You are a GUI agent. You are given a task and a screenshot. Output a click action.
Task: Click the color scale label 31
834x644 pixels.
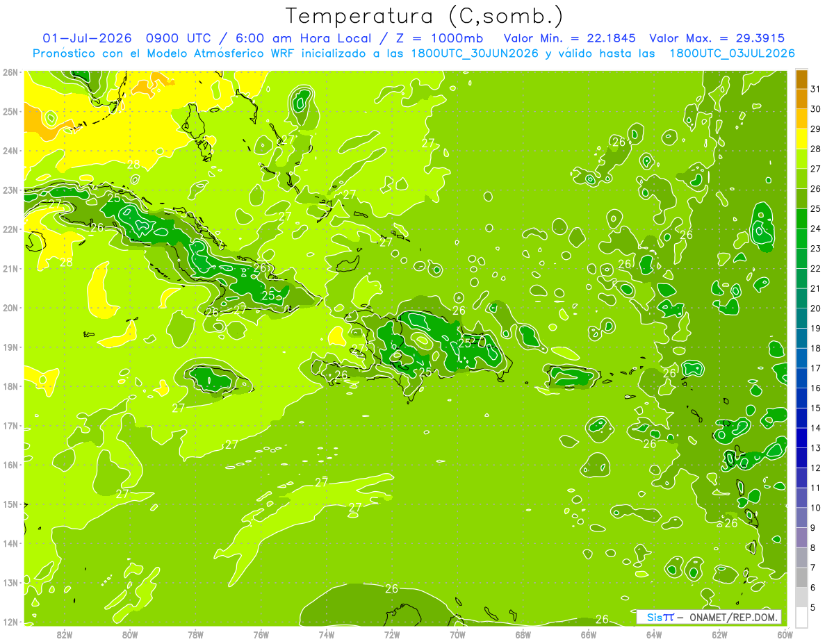click(x=815, y=90)
